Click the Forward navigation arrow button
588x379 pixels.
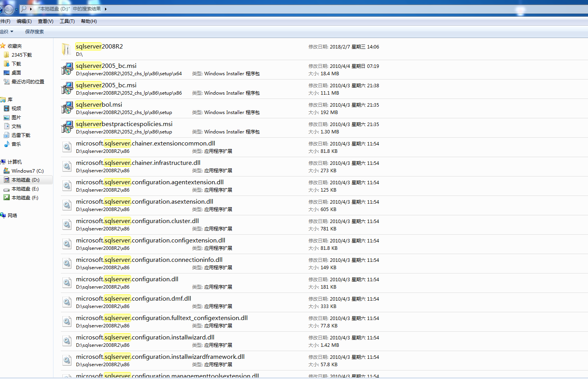tap(9, 9)
